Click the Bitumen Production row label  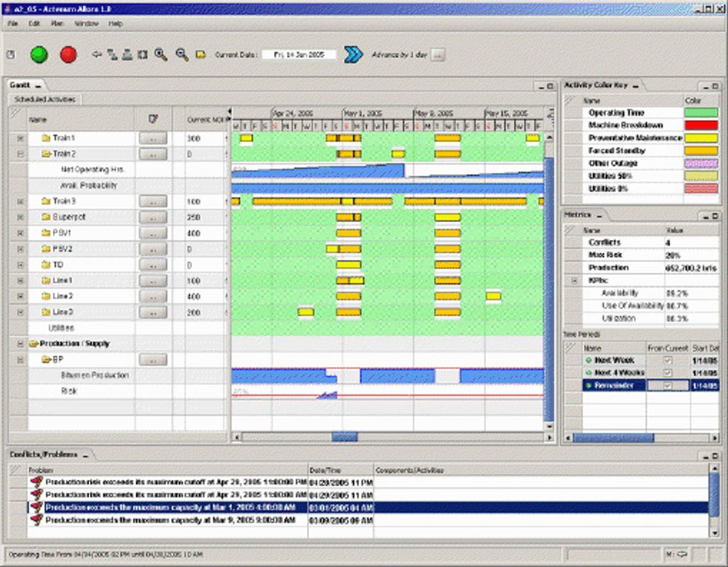click(x=95, y=375)
